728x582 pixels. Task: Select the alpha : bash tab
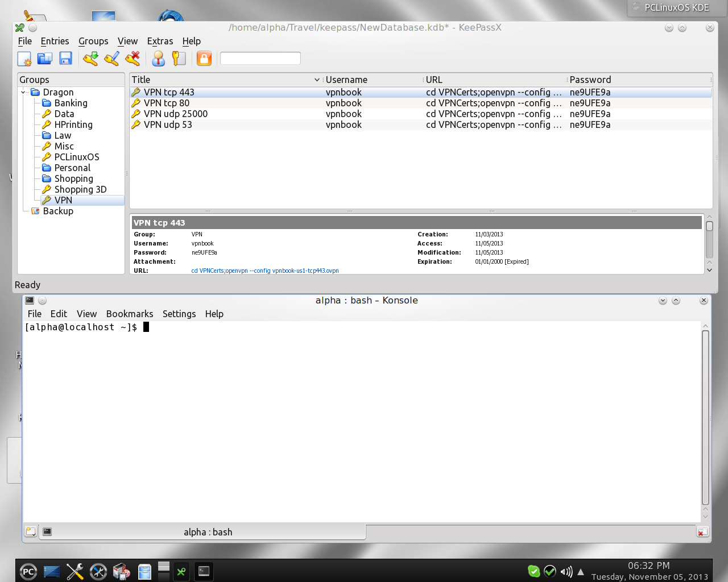[203, 531]
